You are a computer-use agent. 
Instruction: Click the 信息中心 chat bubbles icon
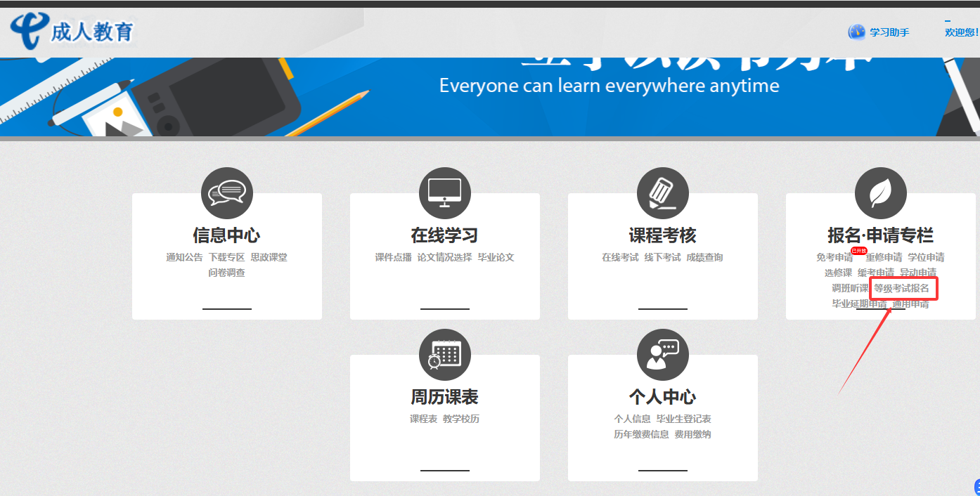click(226, 192)
